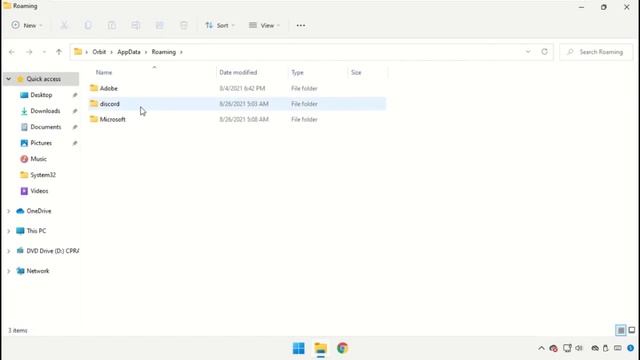Expand the DVD Drive tree node
The width and height of the screenshot is (640, 360).
(9, 251)
